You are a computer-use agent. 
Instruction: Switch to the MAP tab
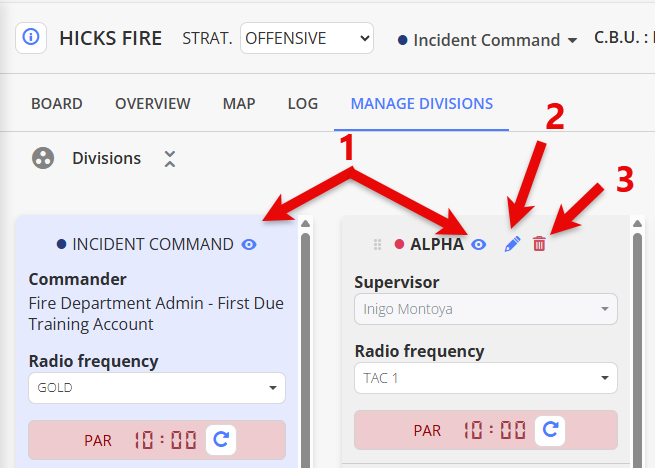pos(239,104)
